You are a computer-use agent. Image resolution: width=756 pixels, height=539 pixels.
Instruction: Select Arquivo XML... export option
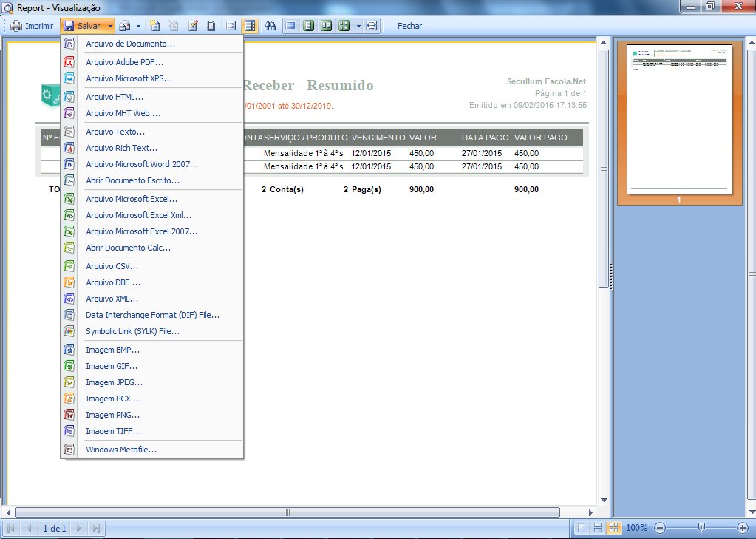point(152,299)
